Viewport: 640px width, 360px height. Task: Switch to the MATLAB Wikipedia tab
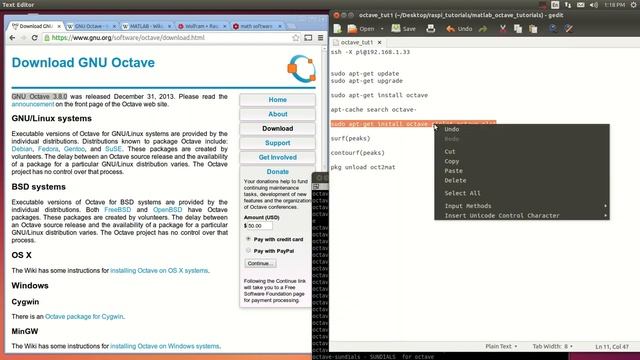click(x=146, y=26)
